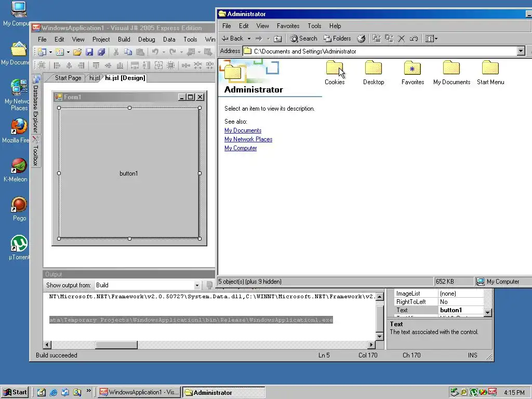The image size is (532, 399).
Task: Switch to the Start Page tab
Action: (68, 78)
